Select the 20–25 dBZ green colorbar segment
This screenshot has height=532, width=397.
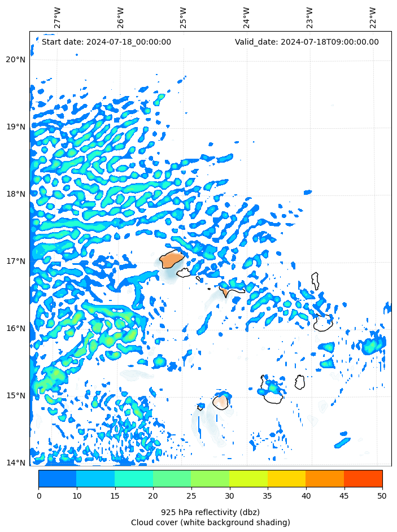pyautogui.click(x=172, y=478)
